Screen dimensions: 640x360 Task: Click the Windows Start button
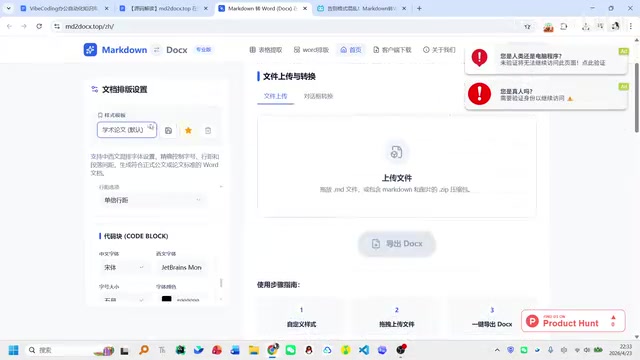tap(13, 350)
